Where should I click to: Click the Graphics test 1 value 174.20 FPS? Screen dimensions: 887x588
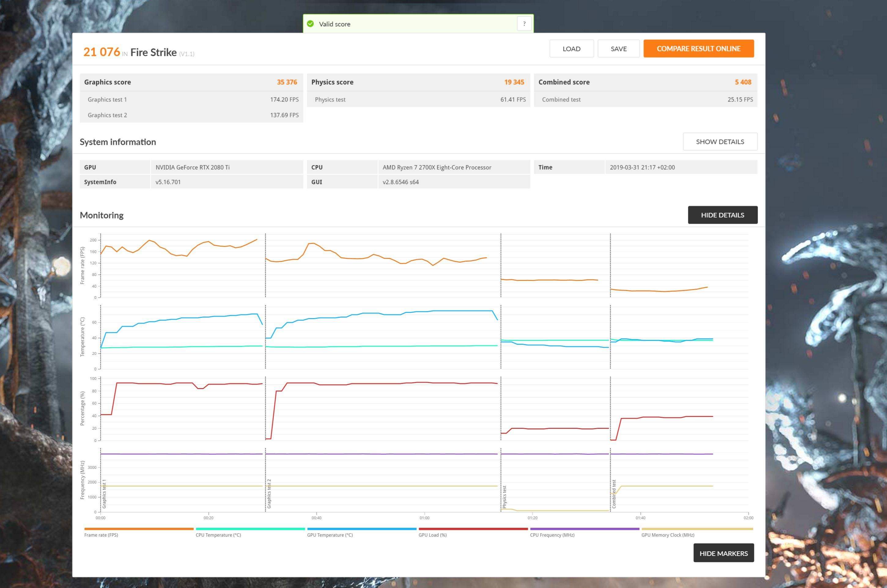284,99
